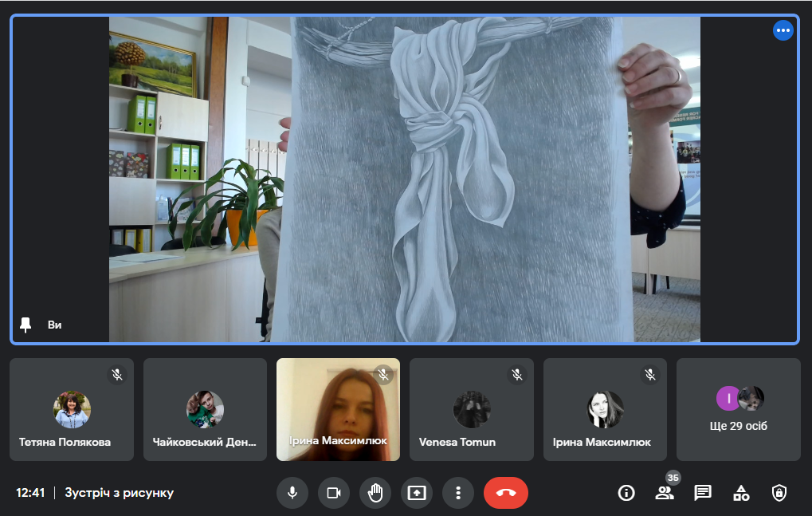Turn off the camera
Image resolution: width=812 pixels, height=516 pixels.
pyautogui.click(x=334, y=493)
